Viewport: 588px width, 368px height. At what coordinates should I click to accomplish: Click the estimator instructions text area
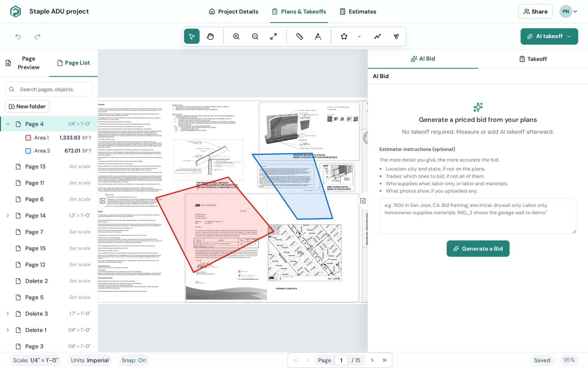(478, 216)
